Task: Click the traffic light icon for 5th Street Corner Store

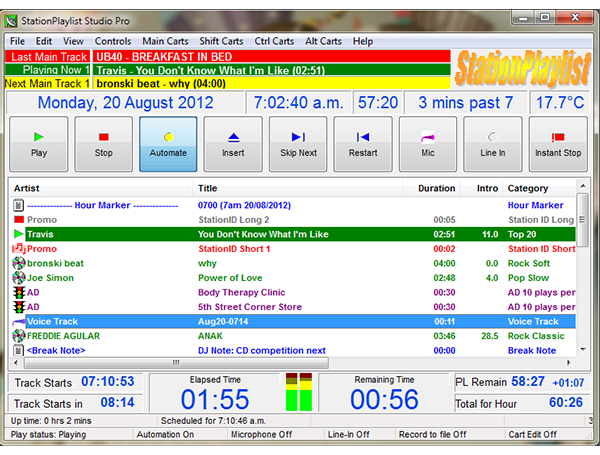Action: [x=19, y=307]
